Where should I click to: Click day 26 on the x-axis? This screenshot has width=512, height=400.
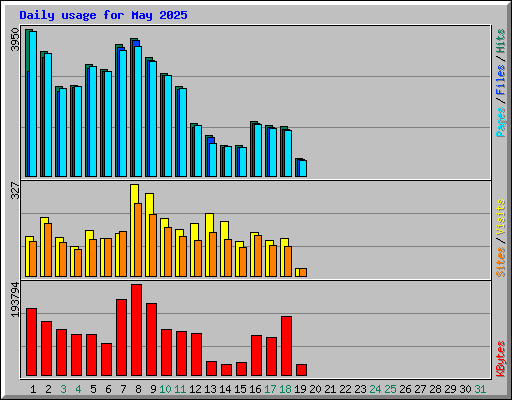click(x=405, y=389)
